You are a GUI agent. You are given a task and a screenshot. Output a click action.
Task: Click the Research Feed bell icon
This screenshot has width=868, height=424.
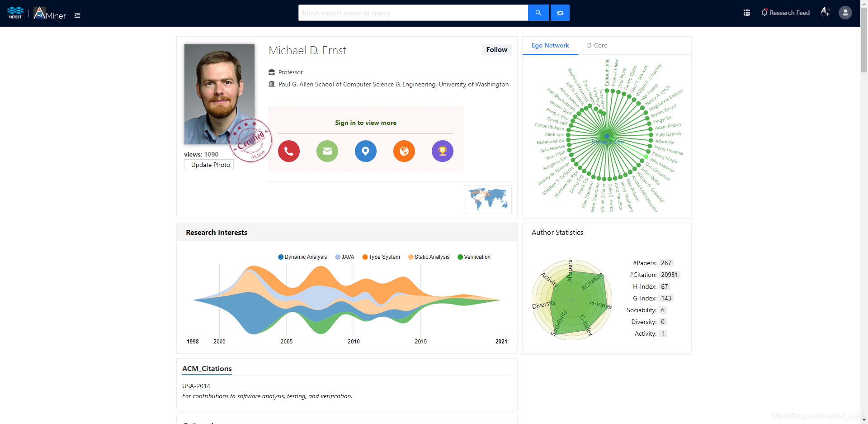[x=764, y=13]
